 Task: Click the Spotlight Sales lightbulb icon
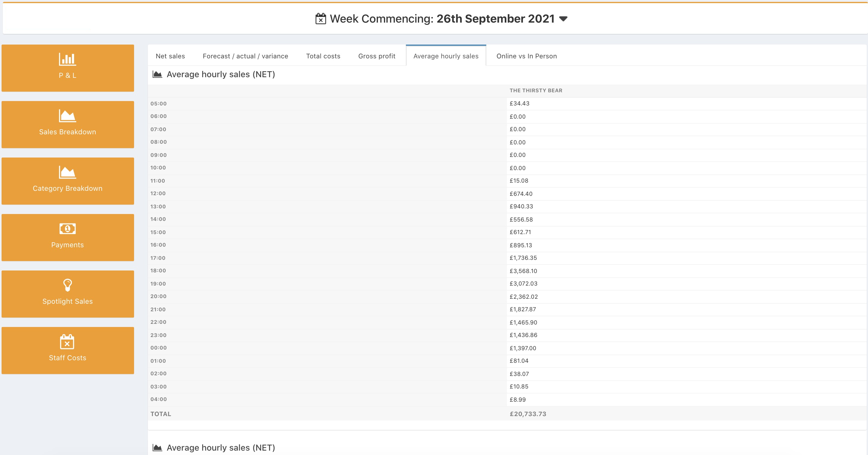[x=67, y=285]
